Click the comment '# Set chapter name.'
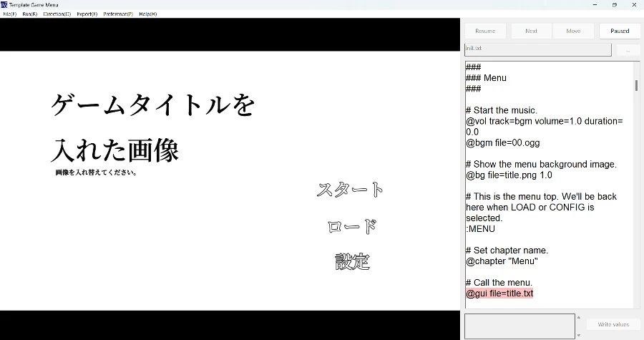644x340 pixels. coord(507,251)
